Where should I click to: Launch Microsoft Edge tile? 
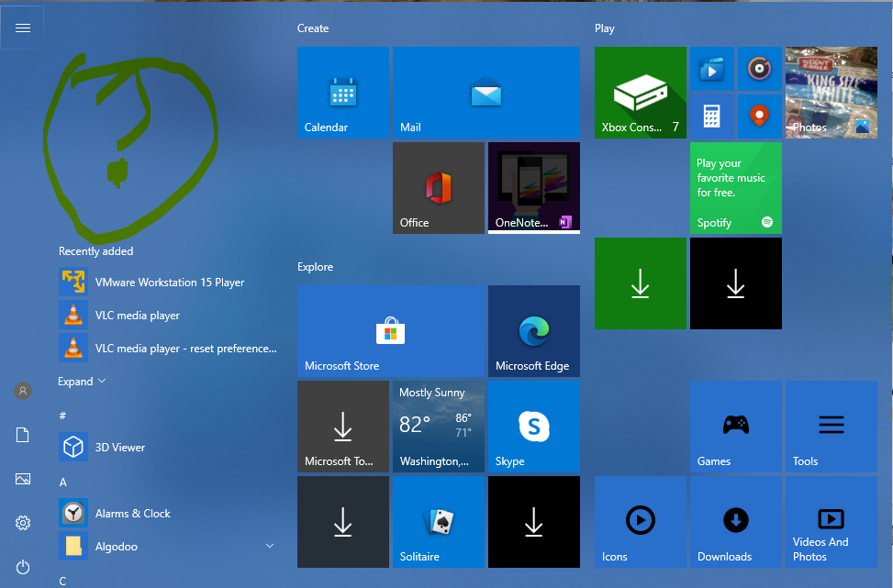[x=534, y=331]
